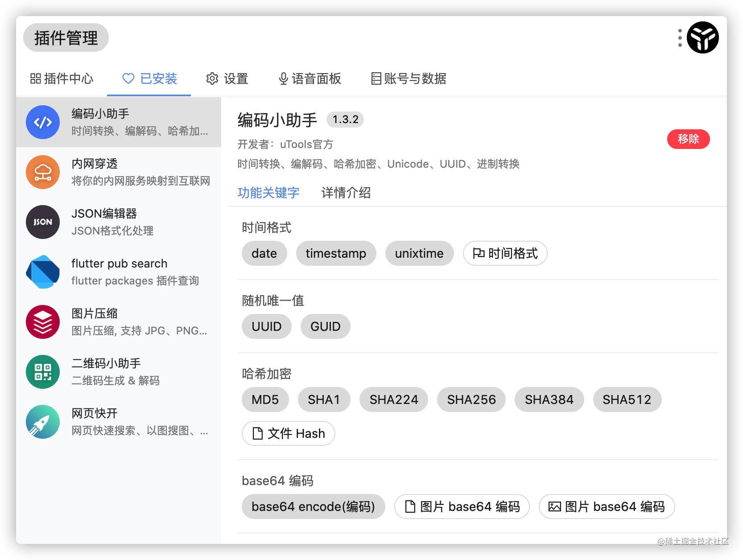This screenshot has height=560, width=743.
Task: Click the microphone icon beside 语音面板
Action: (x=283, y=79)
